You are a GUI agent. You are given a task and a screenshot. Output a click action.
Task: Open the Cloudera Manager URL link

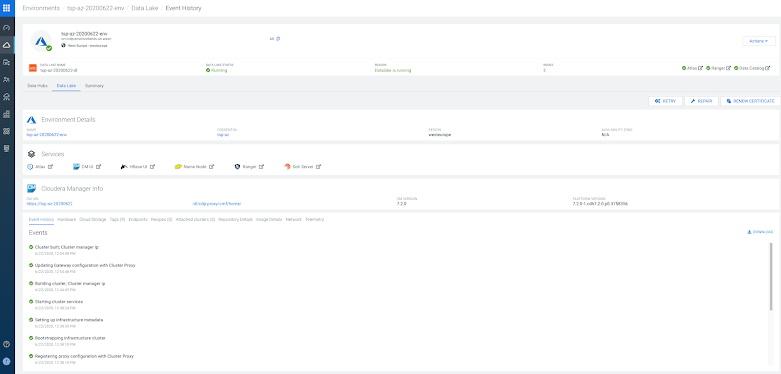pos(50,203)
